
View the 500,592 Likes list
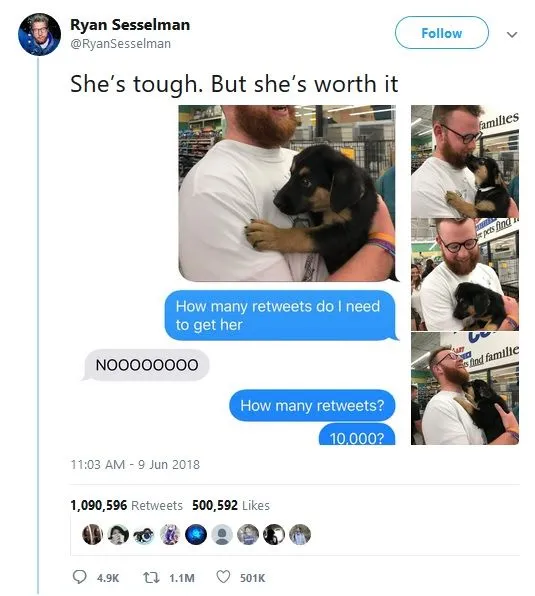click(x=231, y=505)
